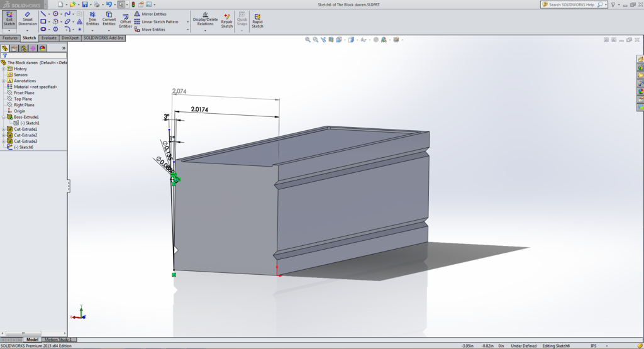
Task: Choose the Spline sketch tool
Action: pos(67,14)
